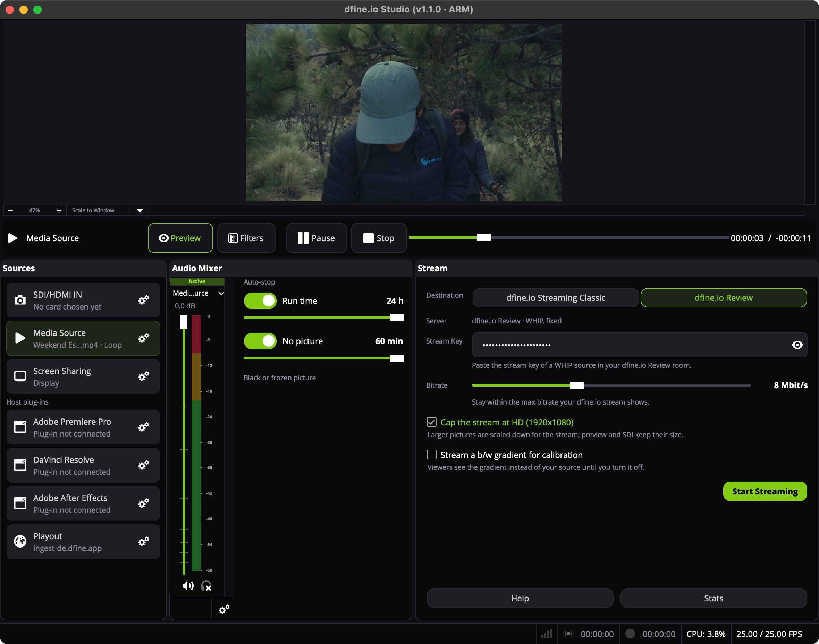
Task: Click the Stream Key input field
Action: click(x=640, y=345)
